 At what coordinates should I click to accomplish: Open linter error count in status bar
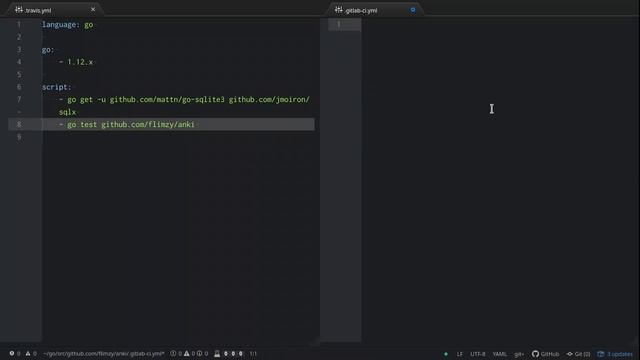point(15,353)
